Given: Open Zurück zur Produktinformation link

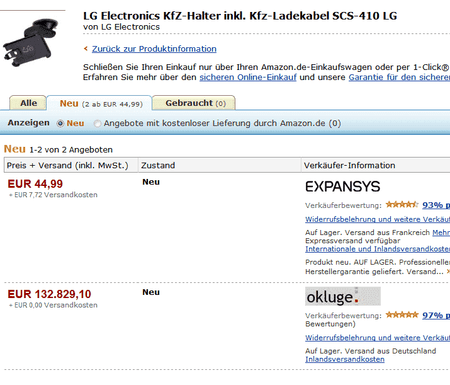Looking at the screenshot, I should tap(154, 49).
